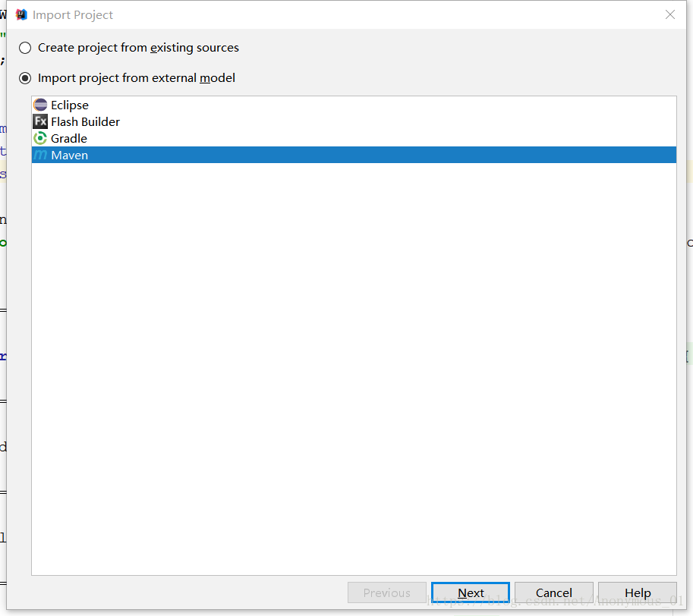The image size is (693, 616).
Task: Click the Gradle icon in the list
Action: [40, 138]
